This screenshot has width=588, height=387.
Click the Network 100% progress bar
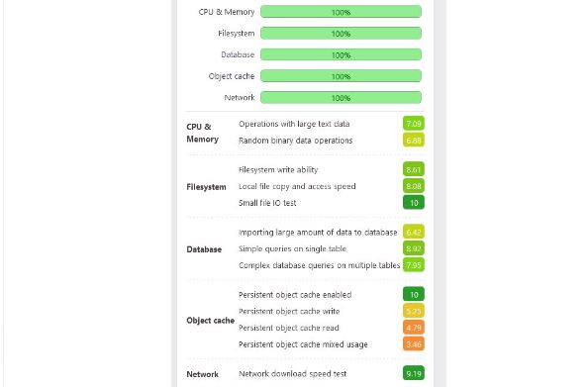[x=341, y=98]
